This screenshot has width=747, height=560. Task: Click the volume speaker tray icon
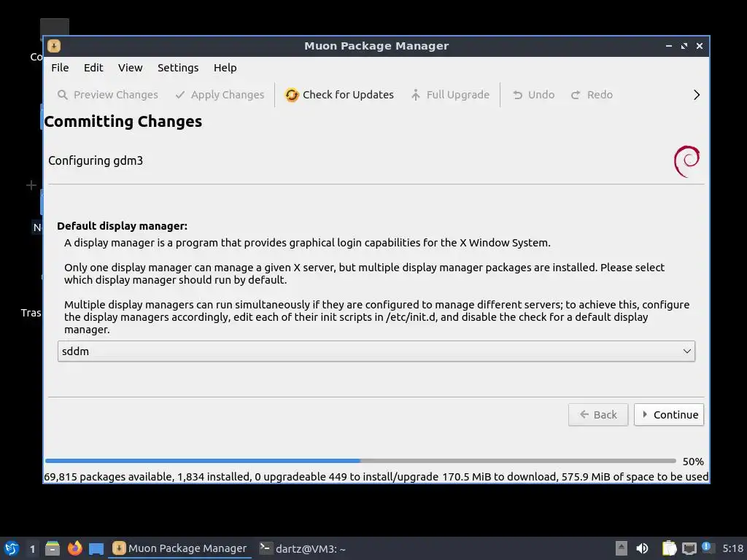(x=642, y=548)
